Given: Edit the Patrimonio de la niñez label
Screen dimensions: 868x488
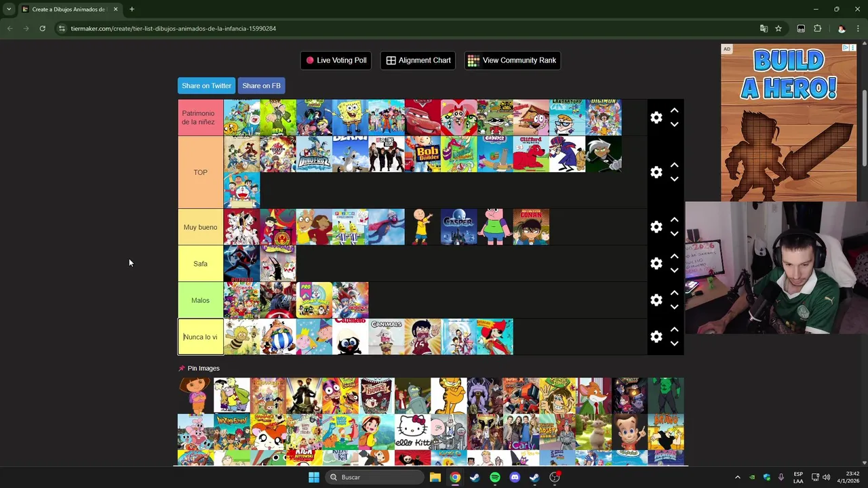Looking at the screenshot, I should click(x=200, y=118).
